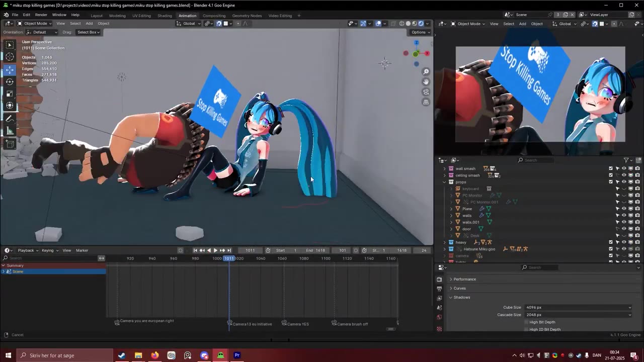644x362 pixels.
Task: Click the viewport pan hand icon
Action: 426,82
